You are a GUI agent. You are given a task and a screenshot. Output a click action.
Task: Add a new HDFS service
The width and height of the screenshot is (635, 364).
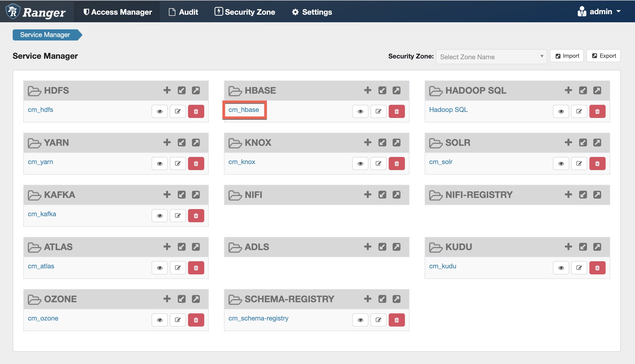[167, 90]
